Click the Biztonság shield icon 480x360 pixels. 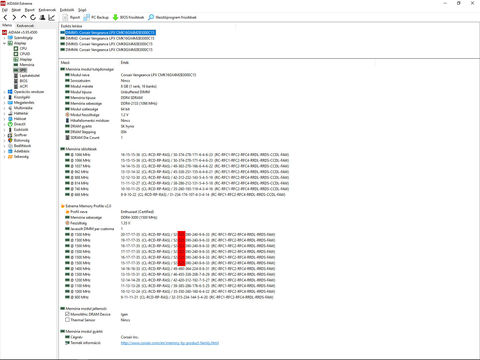tap(10, 140)
